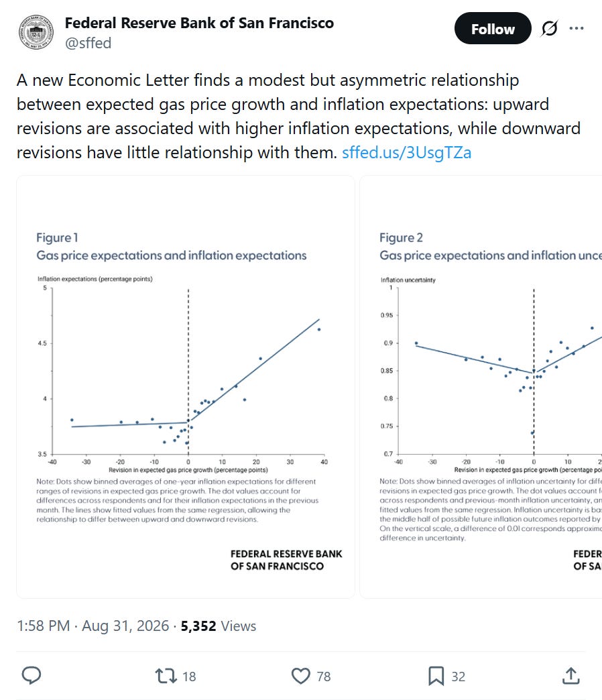Like the tweet with heart icon
Viewport: 602px width, 700px height.
[x=301, y=676]
